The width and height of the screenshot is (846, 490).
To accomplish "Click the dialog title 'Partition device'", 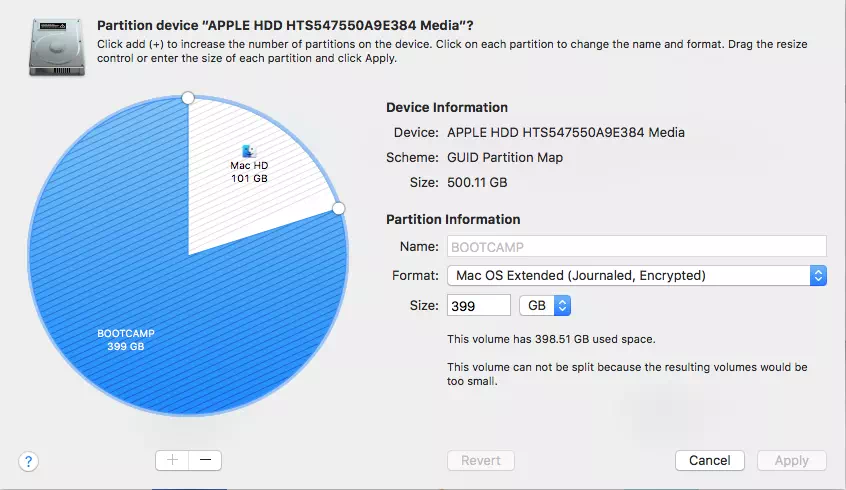I will [285, 25].
